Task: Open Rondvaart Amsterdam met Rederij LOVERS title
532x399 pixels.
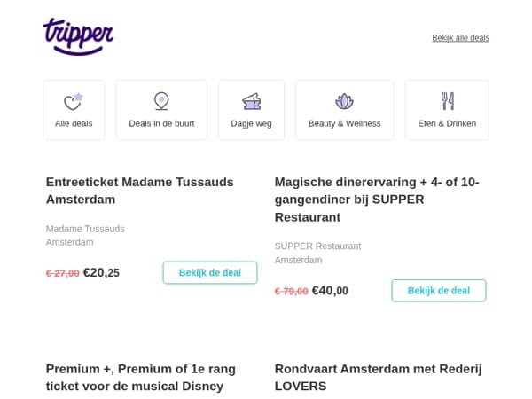Action: point(379,378)
